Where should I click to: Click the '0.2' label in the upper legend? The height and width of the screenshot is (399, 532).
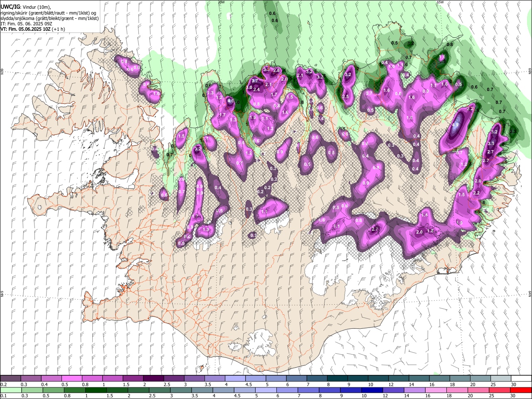[3, 384]
